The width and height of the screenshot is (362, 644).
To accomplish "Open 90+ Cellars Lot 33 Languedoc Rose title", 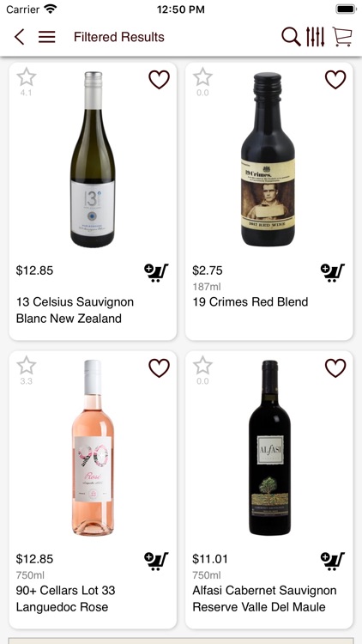I will pos(66,598).
